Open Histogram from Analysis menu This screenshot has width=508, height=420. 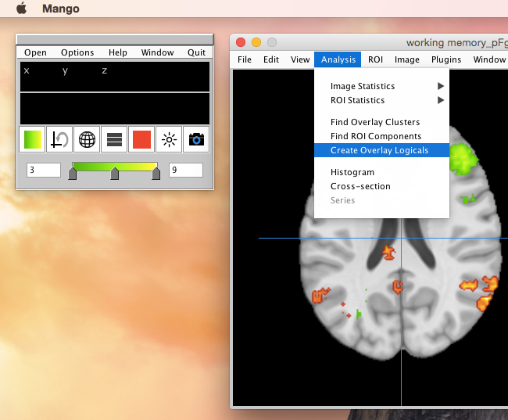pos(352,172)
